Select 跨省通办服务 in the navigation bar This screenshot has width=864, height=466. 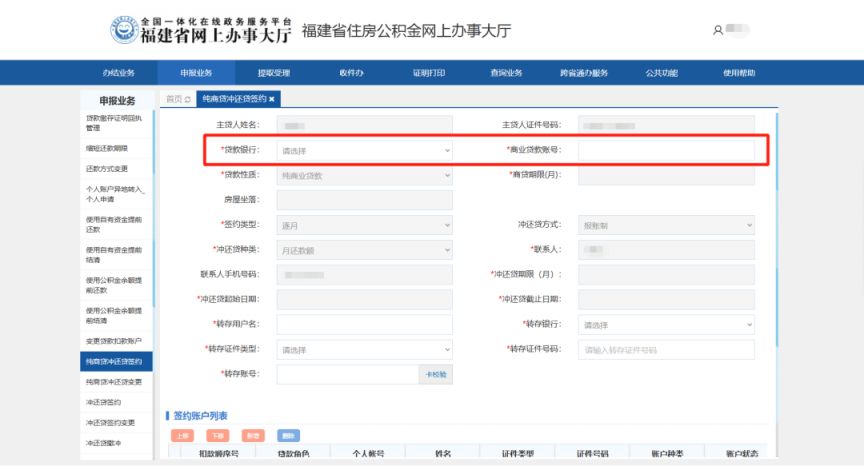(x=584, y=73)
